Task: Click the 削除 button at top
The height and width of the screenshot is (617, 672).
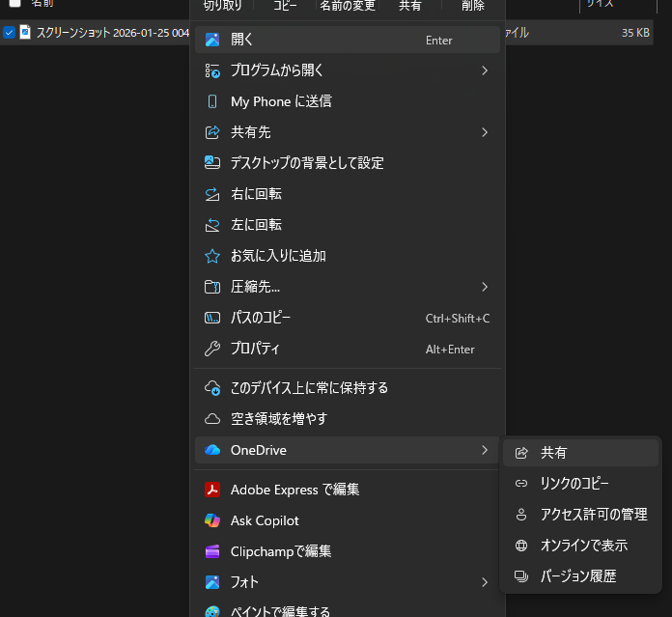Action: pos(473,6)
